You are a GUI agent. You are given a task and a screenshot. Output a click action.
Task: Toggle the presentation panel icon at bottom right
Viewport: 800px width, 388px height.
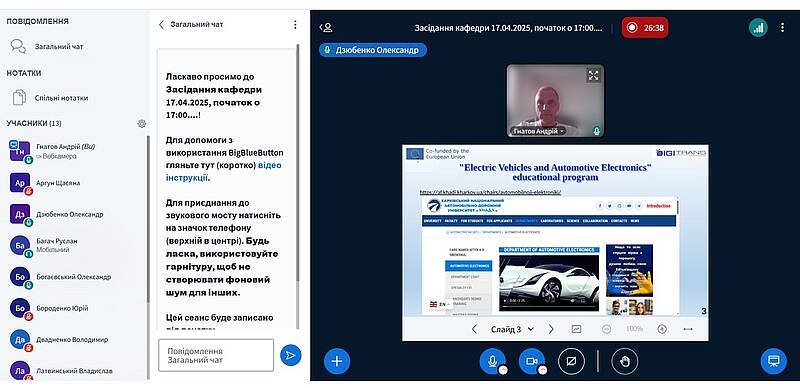click(773, 361)
